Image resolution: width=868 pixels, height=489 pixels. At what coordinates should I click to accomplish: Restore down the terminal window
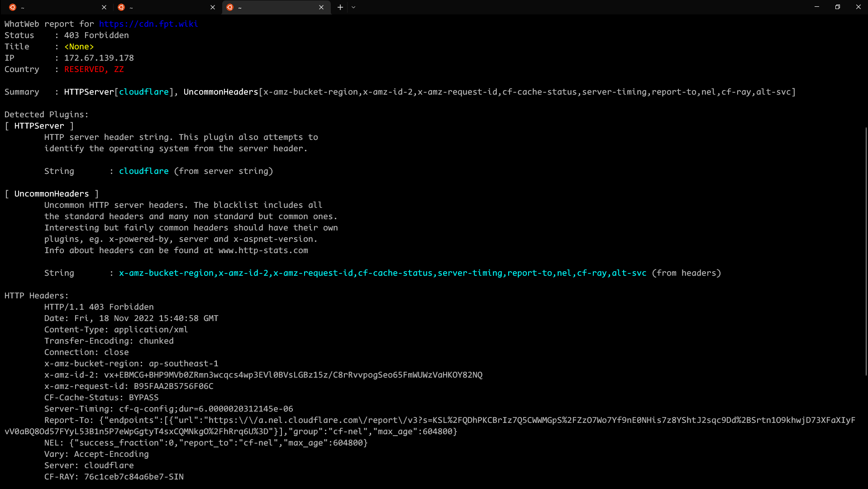click(x=838, y=7)
